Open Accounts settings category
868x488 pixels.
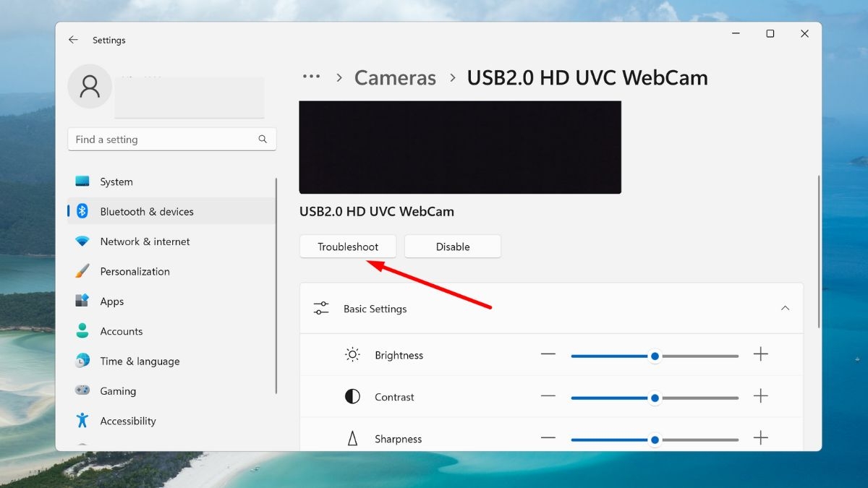coord(171,331)
